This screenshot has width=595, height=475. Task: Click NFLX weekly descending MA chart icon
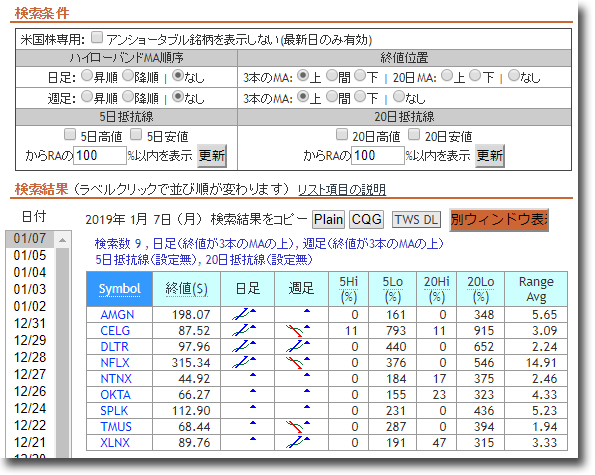coord(294,363)
